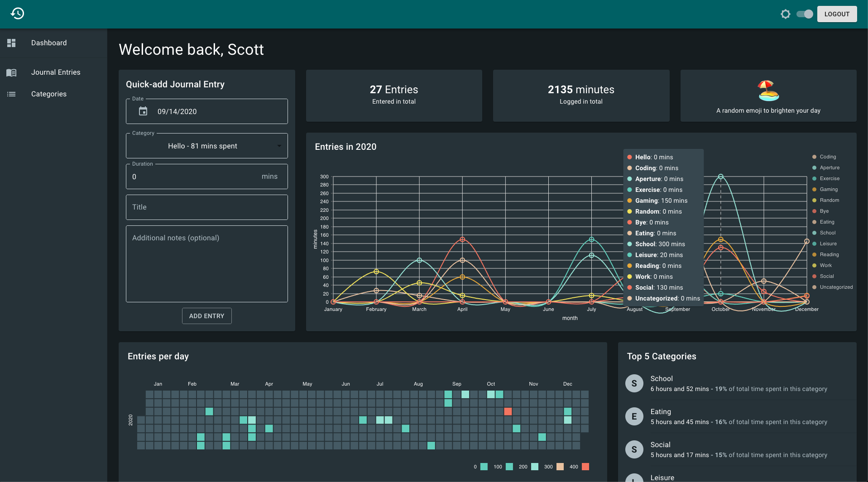Click the beach umbrella emoji

coord(768,91)
